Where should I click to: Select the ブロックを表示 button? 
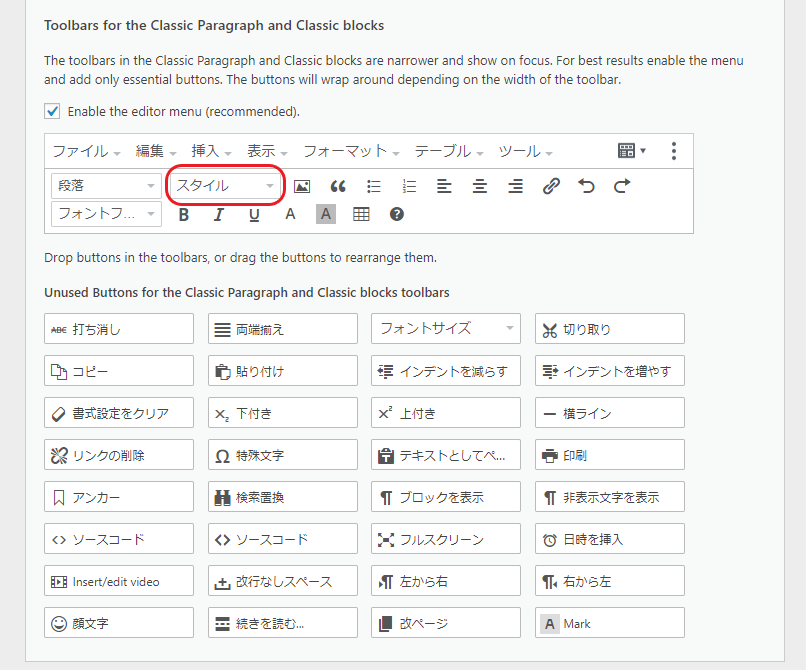point(446,497)
